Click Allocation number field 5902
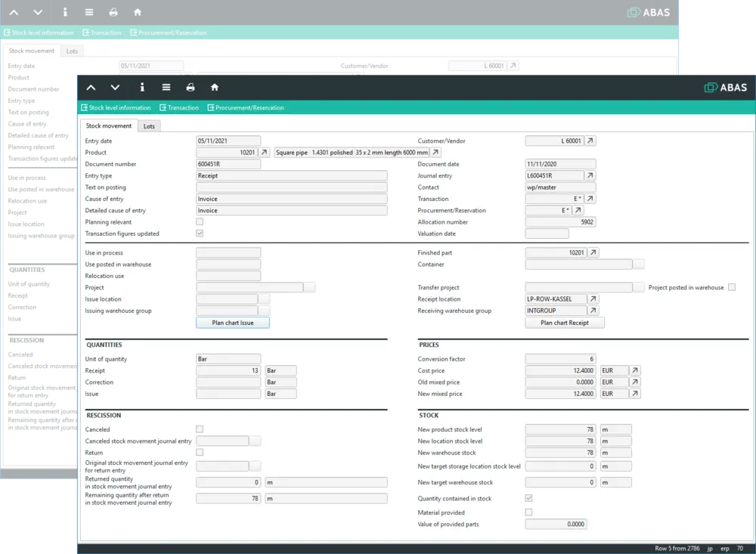Image resolution: width=756 pixels, height=554 pixels. tap(561, 221)
